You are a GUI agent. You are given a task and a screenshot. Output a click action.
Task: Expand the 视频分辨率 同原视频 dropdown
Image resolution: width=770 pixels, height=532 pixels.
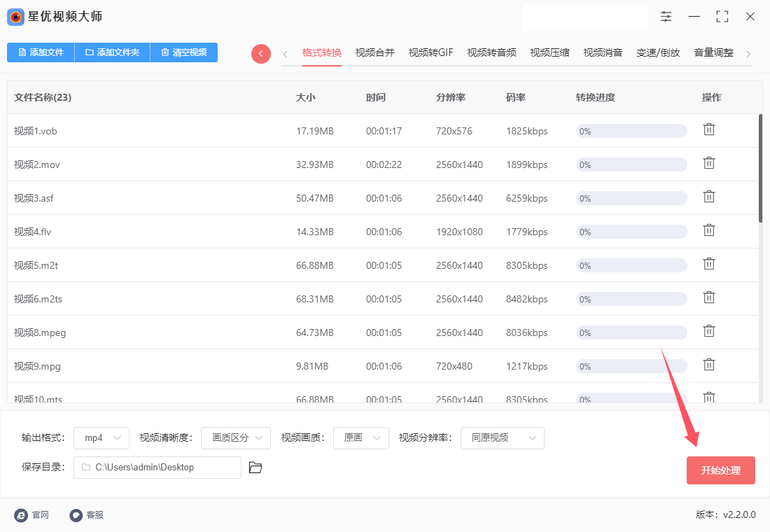[x=503, y=438]
